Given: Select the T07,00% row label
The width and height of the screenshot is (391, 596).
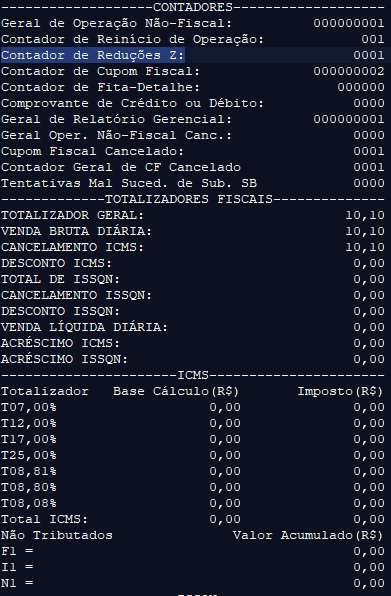Looking at the screenshot, I should 29,407.
